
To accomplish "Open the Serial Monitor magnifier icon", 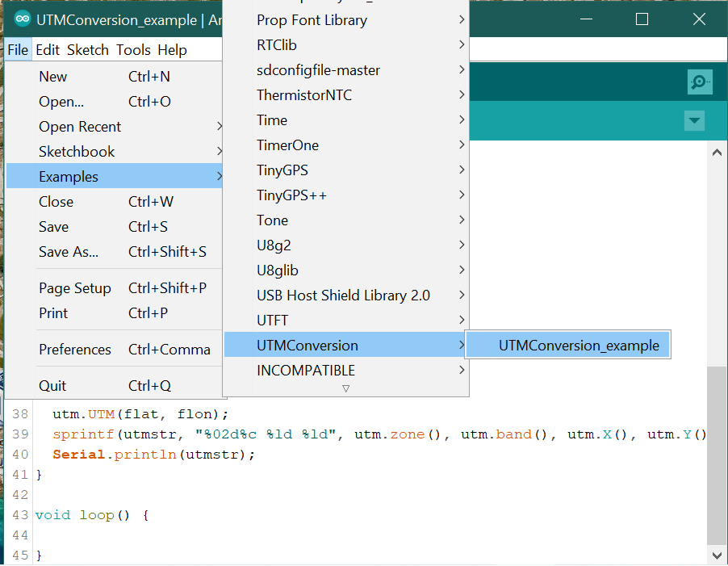I will click(700, 82).
